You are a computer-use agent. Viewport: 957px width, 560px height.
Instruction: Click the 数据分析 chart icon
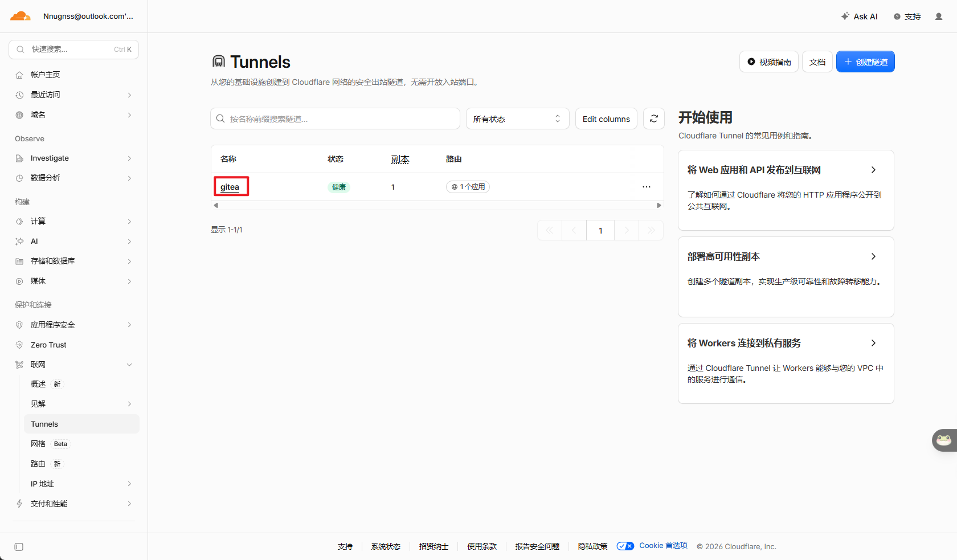19,178
